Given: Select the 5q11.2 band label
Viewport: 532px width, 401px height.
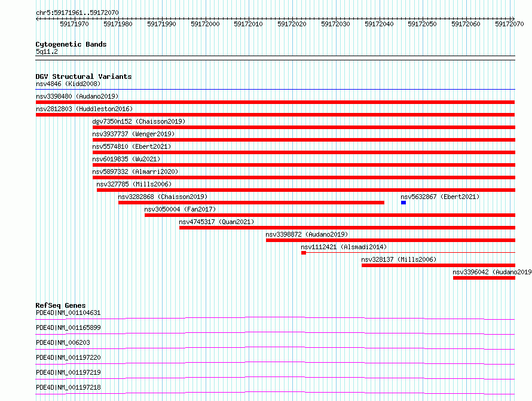Looking at the screenshot, I should tap(47, 51).
